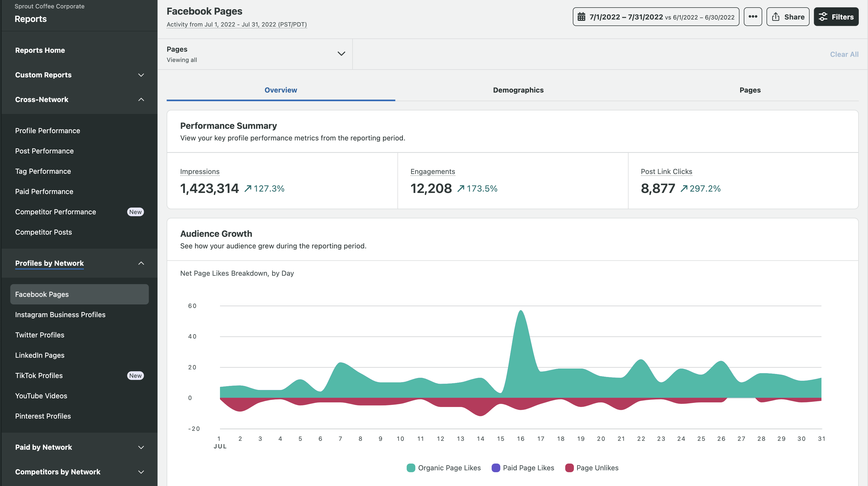Open the date range calendar icon

(581, 16)
